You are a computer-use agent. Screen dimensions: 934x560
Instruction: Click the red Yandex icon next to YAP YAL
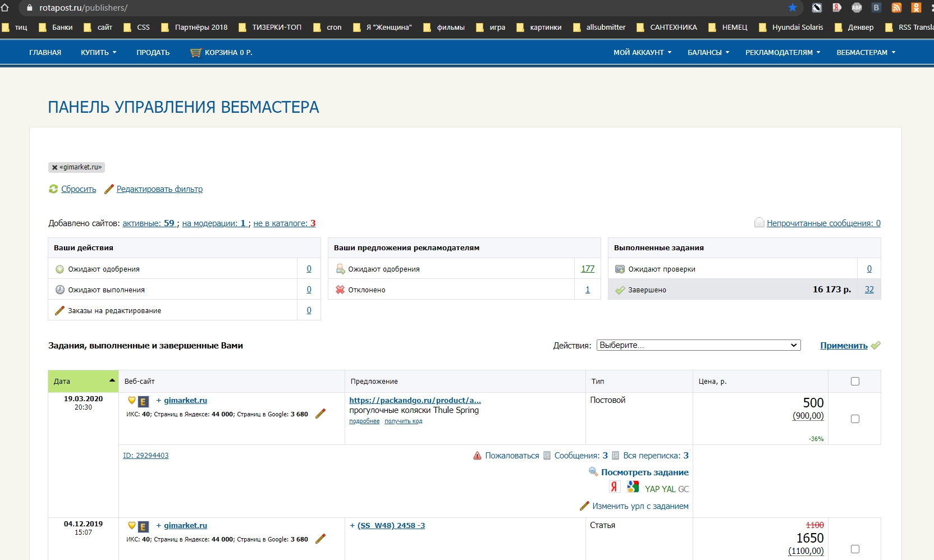614,487
